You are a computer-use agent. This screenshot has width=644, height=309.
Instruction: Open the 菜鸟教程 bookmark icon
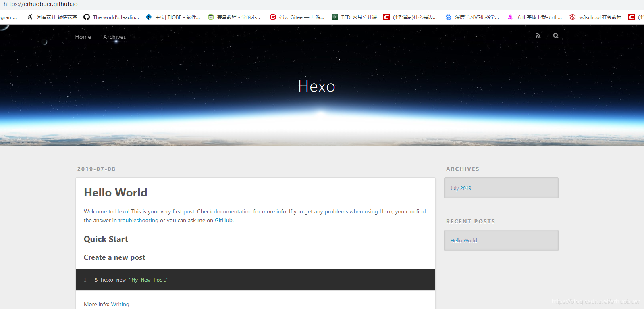211,17
